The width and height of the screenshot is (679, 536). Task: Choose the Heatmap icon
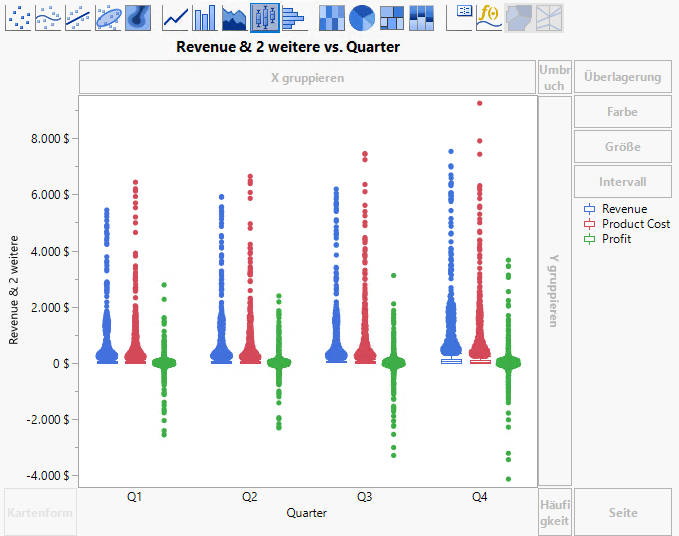tap(332, 16)
